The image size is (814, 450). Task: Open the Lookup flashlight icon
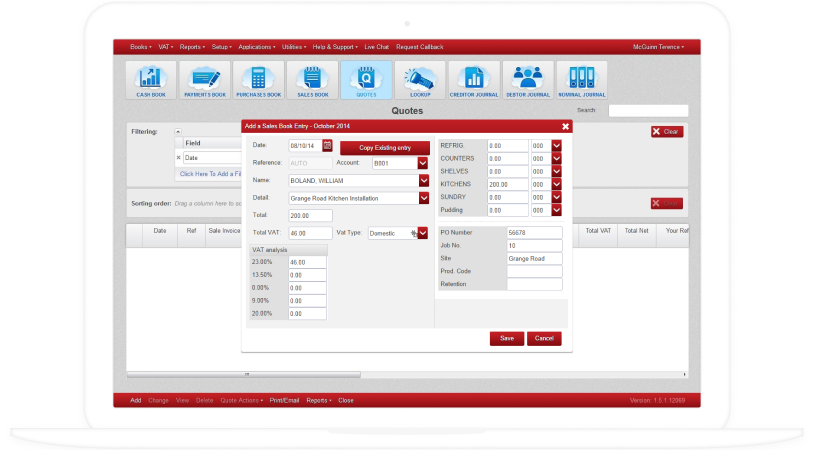[420, 80]
